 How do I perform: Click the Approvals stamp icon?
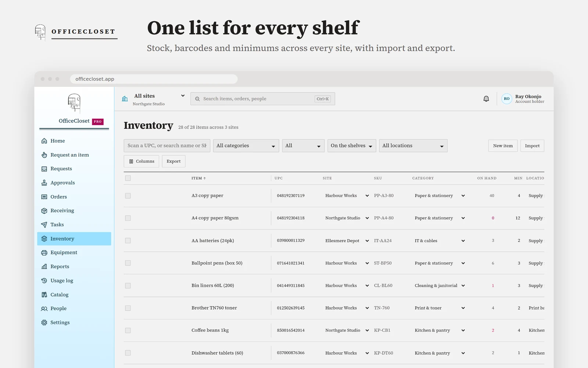click(x=44, y=183)
